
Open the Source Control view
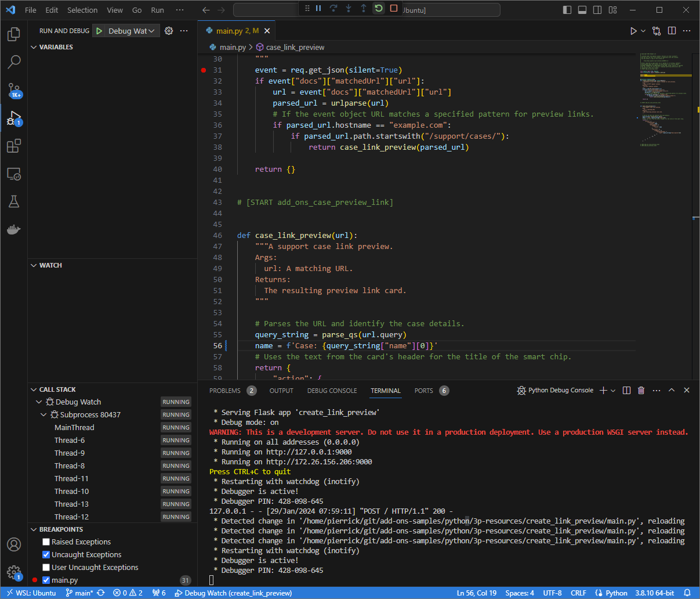14,89
